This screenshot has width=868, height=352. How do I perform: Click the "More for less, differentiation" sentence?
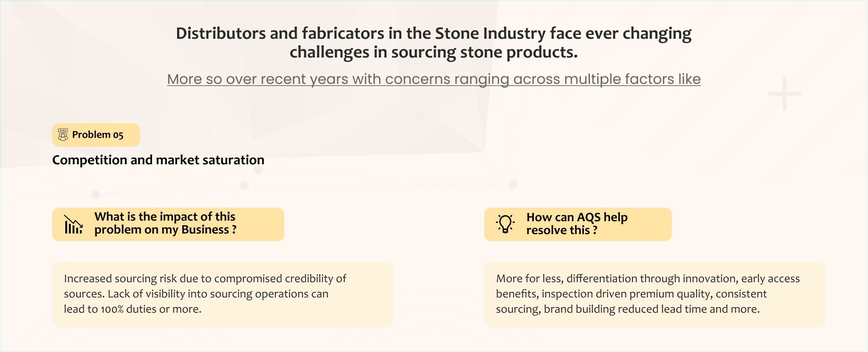click(x=648, y=278)
